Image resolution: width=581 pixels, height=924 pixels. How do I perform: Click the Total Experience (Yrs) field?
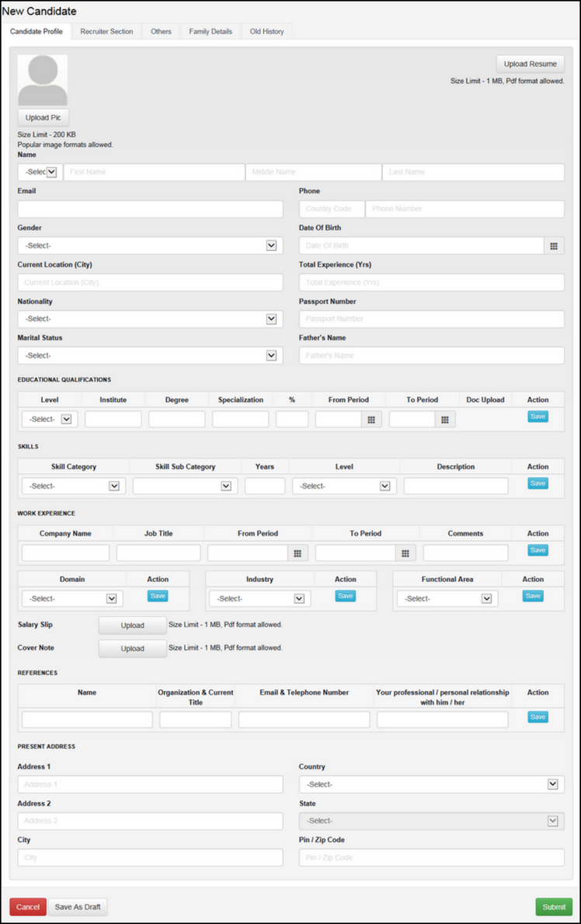point(431,282)
